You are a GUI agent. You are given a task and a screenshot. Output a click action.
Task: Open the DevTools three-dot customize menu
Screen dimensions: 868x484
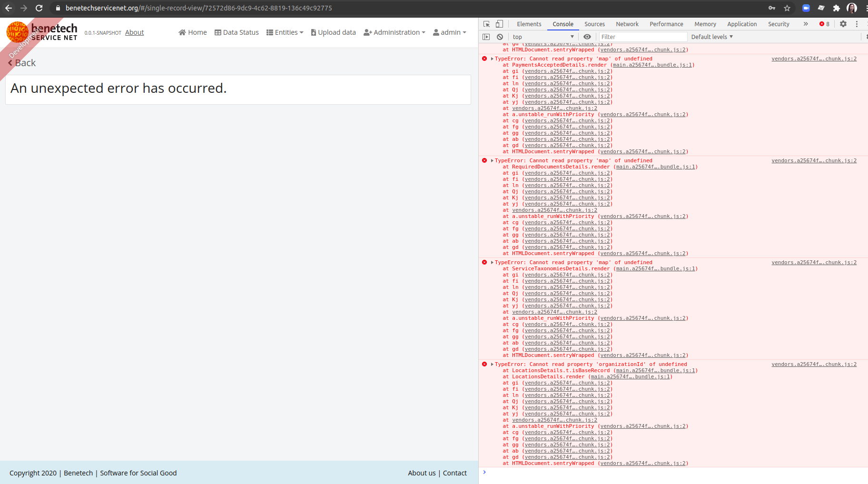click(x=858, y=24)
